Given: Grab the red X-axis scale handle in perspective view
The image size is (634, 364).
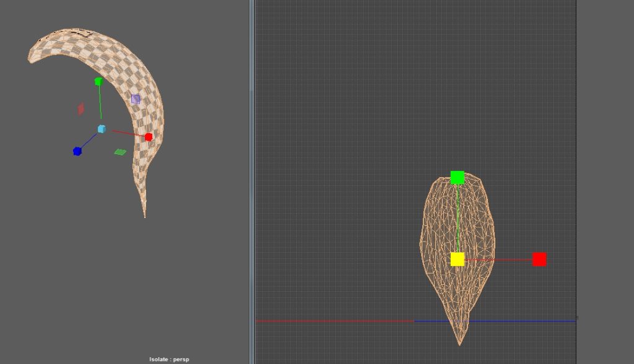Looking at the screenshot, I should click(149, 137).
